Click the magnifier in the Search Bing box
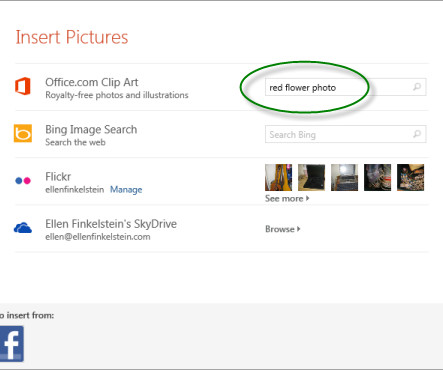Image resolution: width=443 pixels, height=370 pixels. (417, 134)
